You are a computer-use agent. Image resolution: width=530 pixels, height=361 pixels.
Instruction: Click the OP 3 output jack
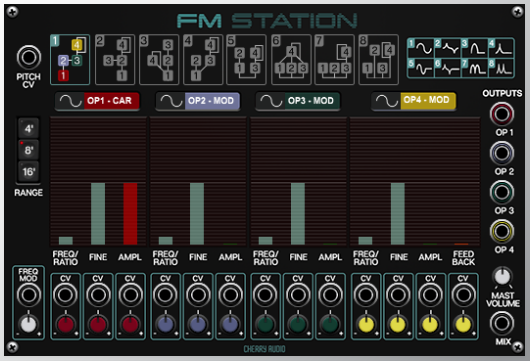(502, 192)
